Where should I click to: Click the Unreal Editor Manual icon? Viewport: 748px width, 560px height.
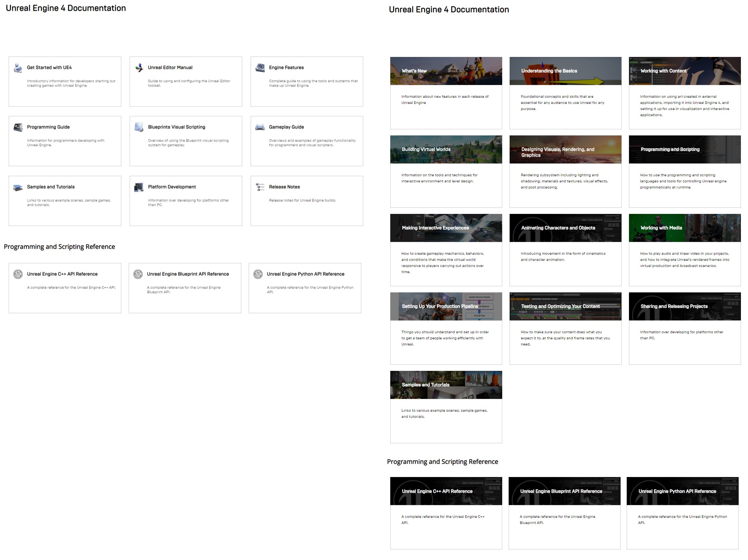tap(139, 68)
